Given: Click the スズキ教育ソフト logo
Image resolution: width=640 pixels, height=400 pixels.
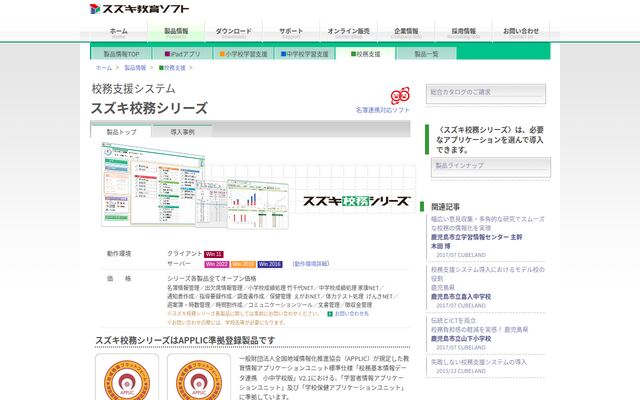Looking at the screenshot, I should click(x=139, y=9).
